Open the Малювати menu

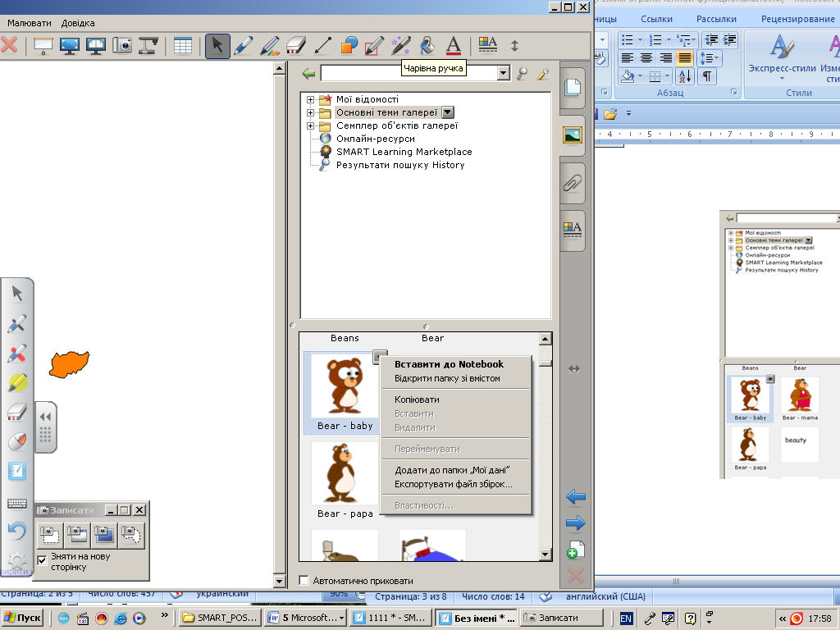click(30, 23)
